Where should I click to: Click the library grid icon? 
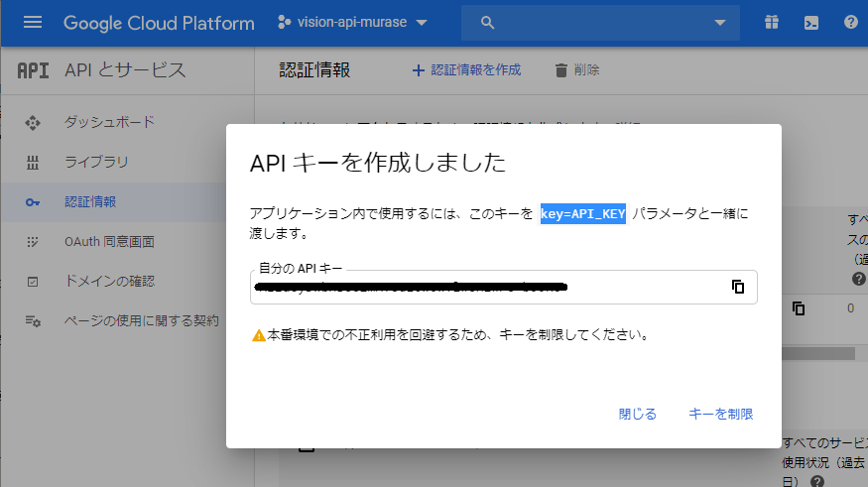(x=33, y=163)
